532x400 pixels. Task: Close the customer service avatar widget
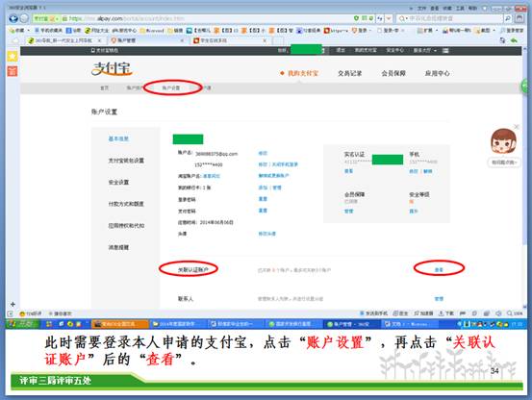pyautogui.click(x=517, y=127)
